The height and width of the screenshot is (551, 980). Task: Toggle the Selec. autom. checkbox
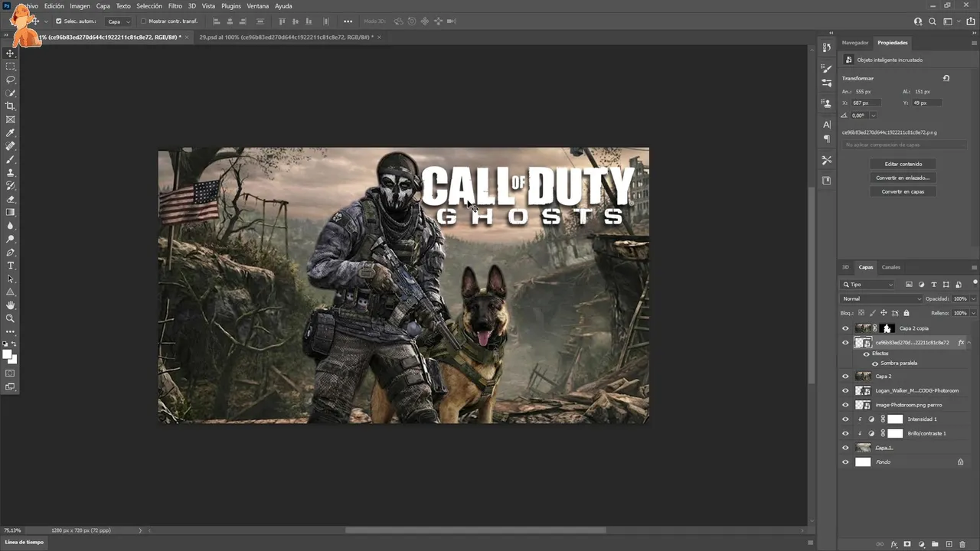(x=58, y=21)
